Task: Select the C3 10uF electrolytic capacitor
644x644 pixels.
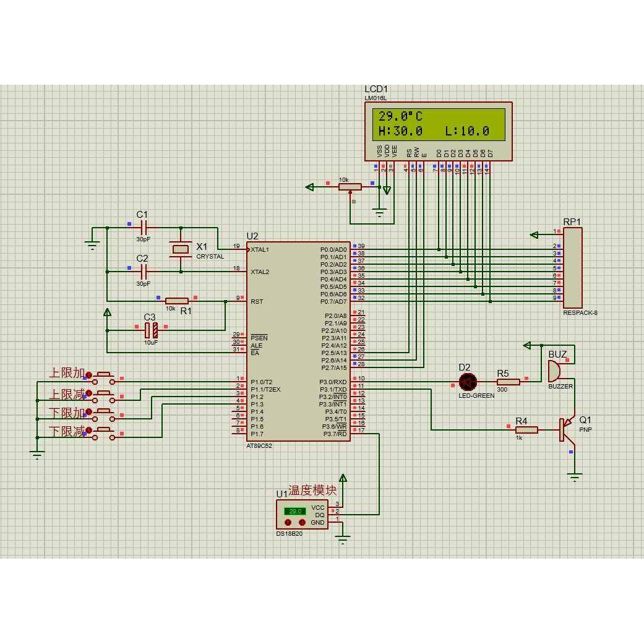Action: 151,330
